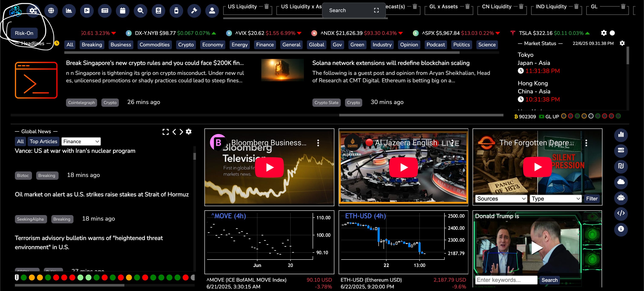Toggle the white circle beside ticker gear

pos(612,33)
